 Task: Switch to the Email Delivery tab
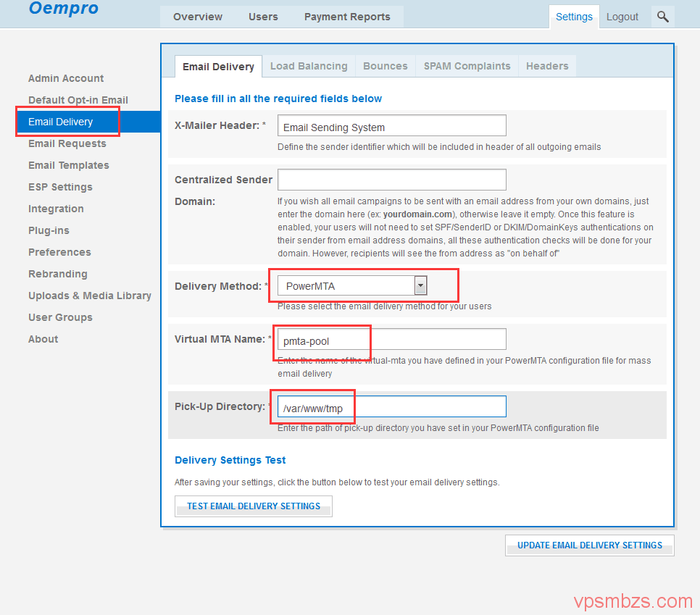coord(218,67)
